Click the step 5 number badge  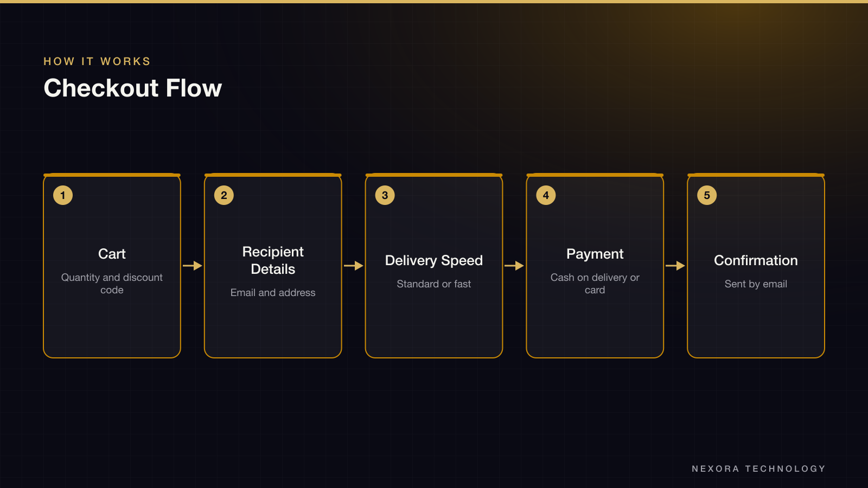(x=707, y=195)
